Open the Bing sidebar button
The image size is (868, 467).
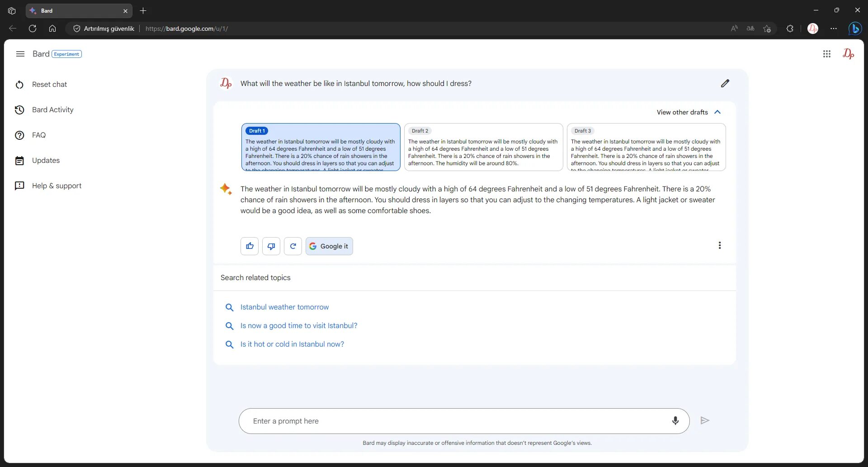[x=855, y=29]
